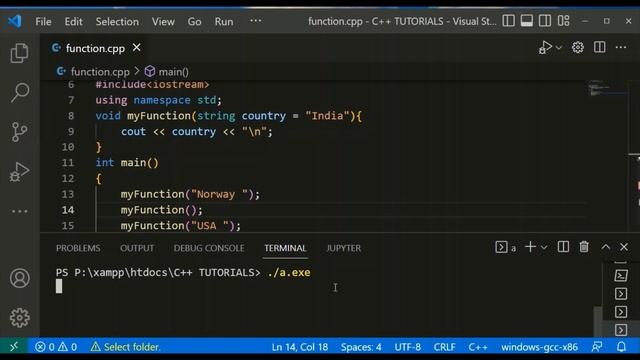
Task: Toggle primary side bar layout button
Action: tap(508, 21)
